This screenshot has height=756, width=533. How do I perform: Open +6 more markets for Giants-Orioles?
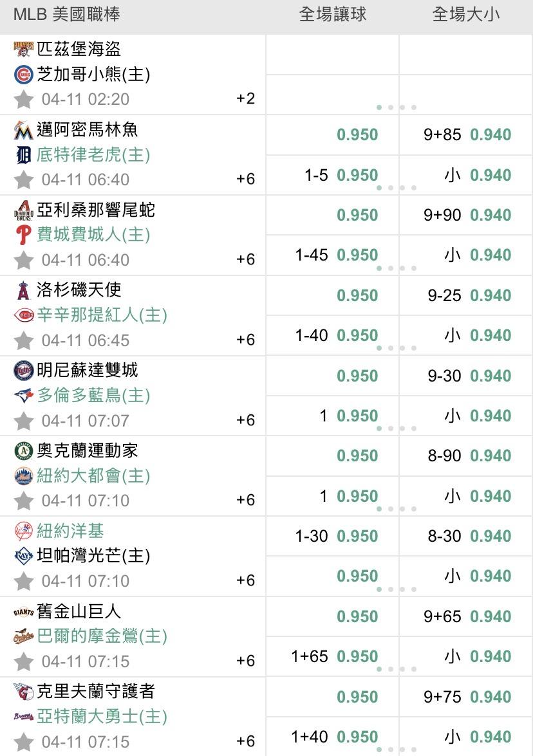point(246,661)
